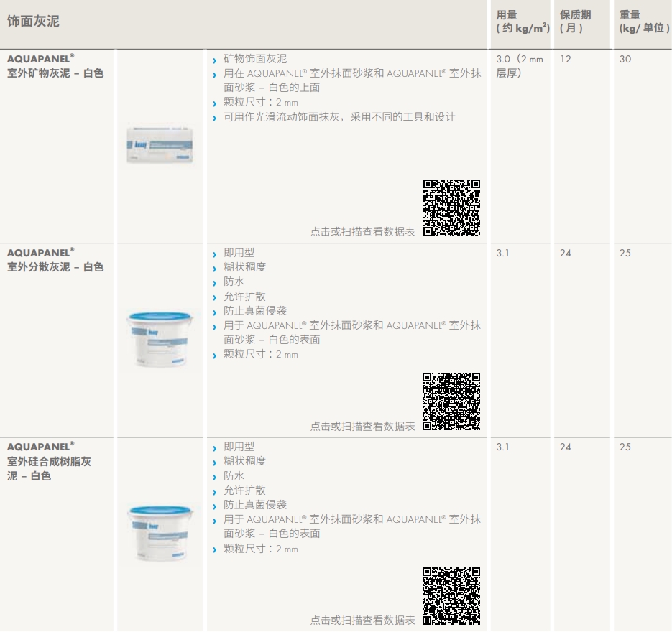Select 即用型 in 室外硅合成树脂灰泥 row
The image size is (672, 632).
[x=239, y=447]
